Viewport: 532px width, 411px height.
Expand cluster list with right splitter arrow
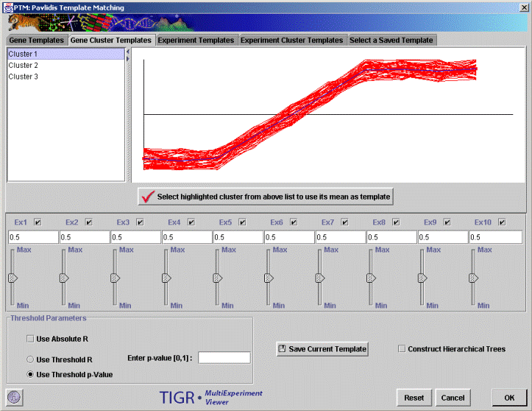point(128,59)
